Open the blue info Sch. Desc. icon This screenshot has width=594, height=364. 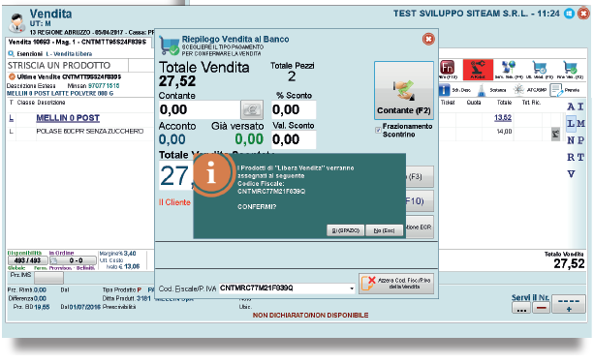click(x=444, y=90)
